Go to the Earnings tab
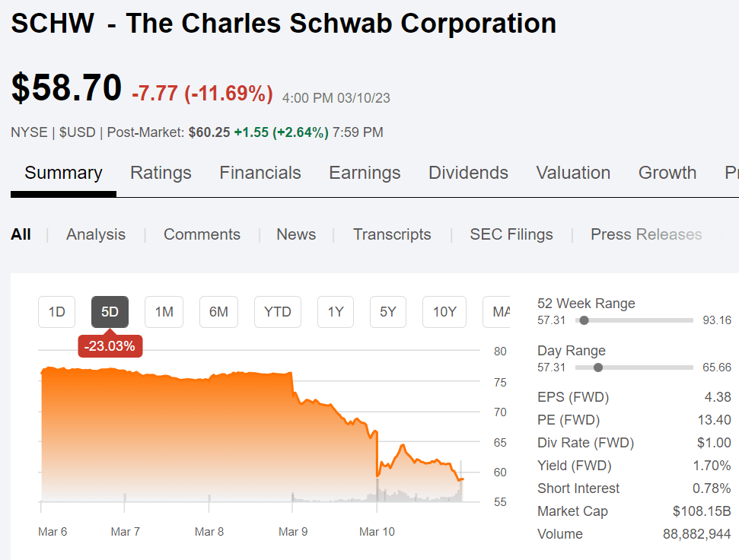The width and height of the screenshot is (739, 560). coord(365,173)
